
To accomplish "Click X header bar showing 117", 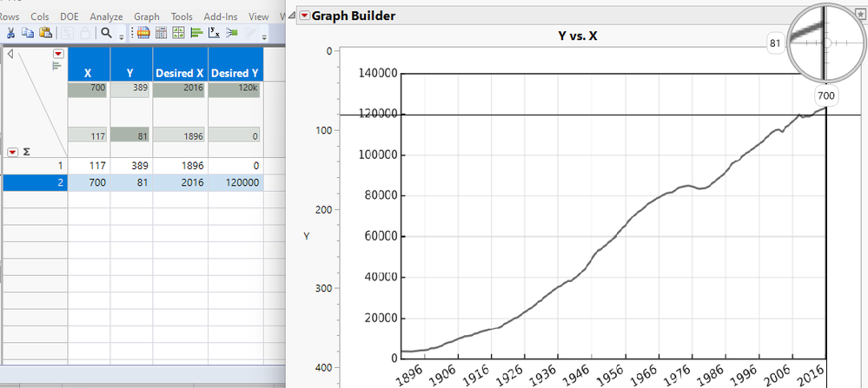I will pyautogui.click(x=89, y=135).
